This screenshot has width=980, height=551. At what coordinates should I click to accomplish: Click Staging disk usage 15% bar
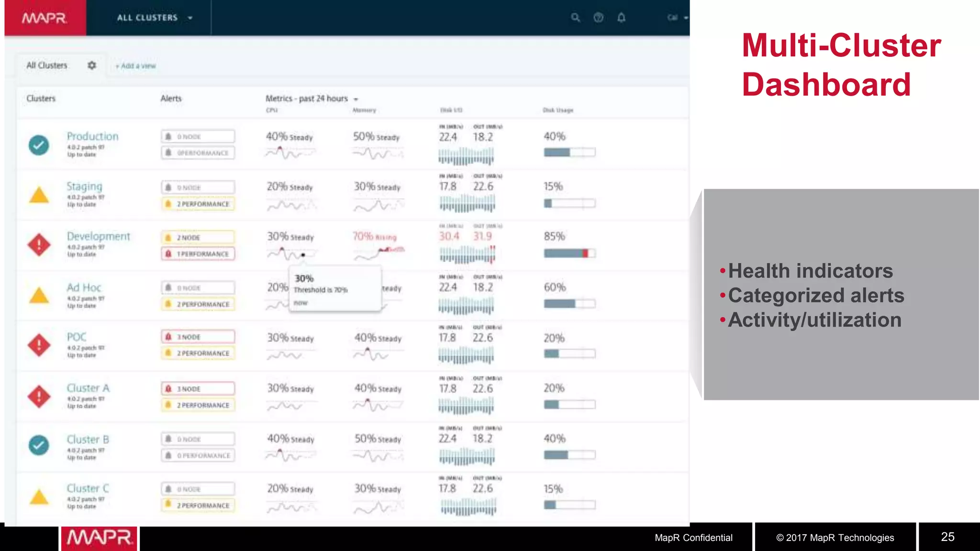[x=569, y=204]
